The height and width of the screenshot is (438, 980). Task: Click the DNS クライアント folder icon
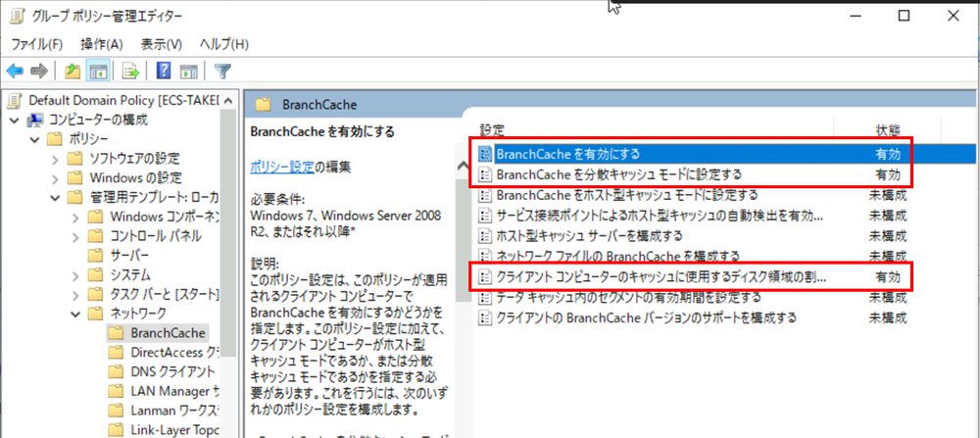click(116, 371)
